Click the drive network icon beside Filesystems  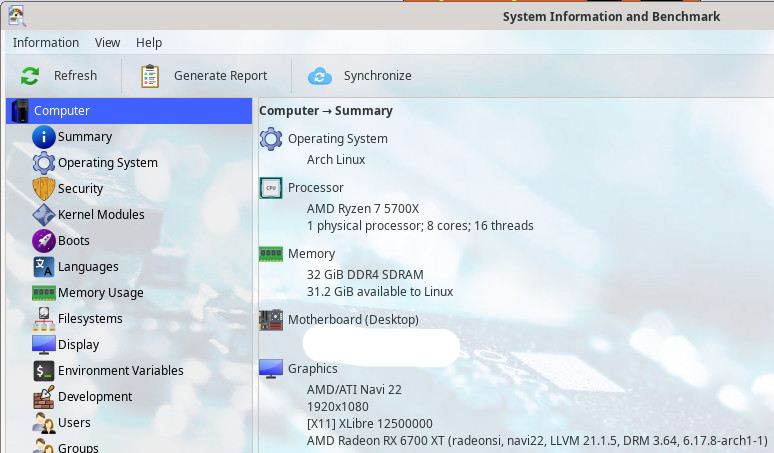pos(44,319)
